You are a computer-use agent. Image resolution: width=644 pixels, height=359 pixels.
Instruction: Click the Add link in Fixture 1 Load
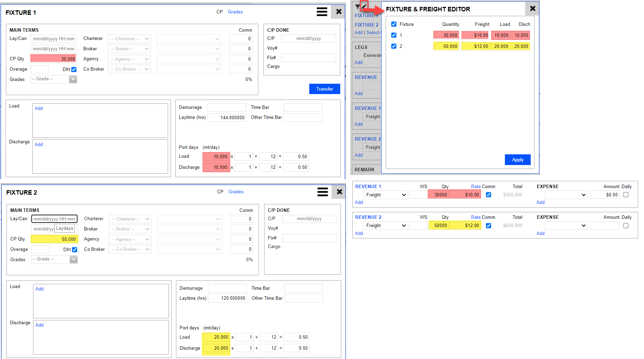[x=39, y=109]
